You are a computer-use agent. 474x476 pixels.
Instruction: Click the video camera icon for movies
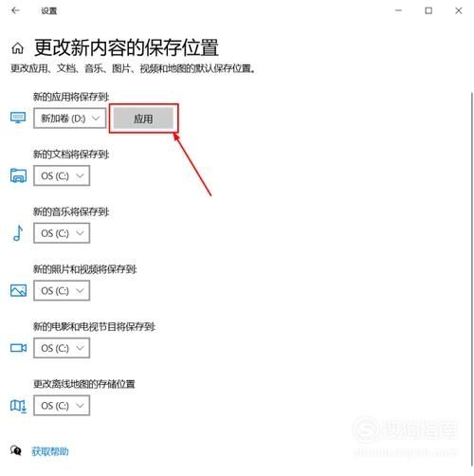coord(18,348)
